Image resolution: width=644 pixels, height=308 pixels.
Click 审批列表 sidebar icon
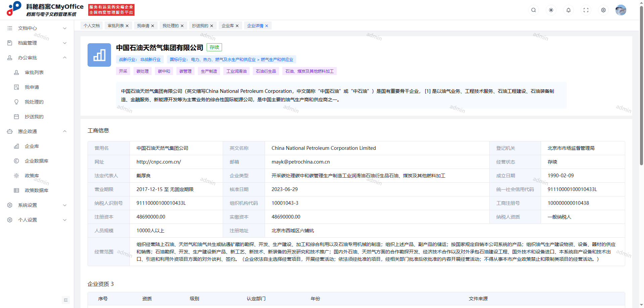click(x=16, y=72)
